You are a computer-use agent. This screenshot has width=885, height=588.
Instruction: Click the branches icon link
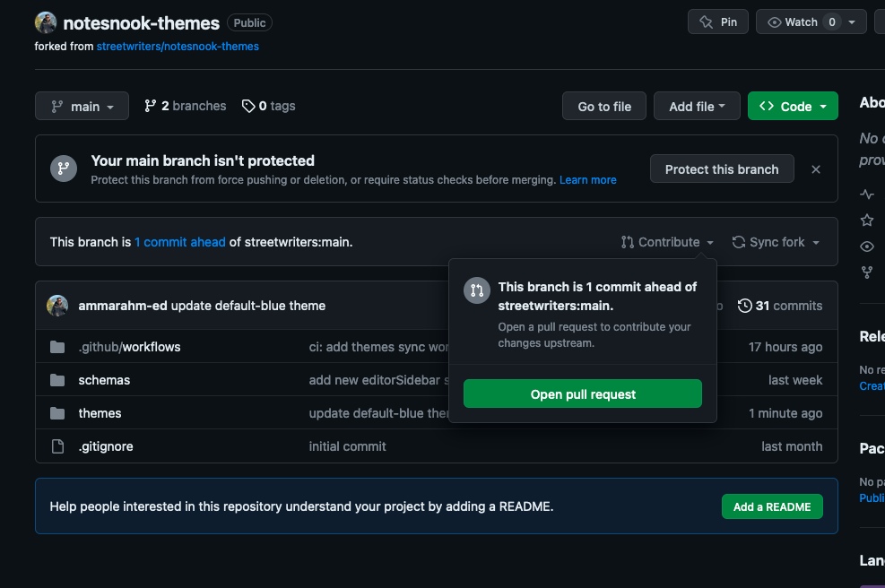151,106
